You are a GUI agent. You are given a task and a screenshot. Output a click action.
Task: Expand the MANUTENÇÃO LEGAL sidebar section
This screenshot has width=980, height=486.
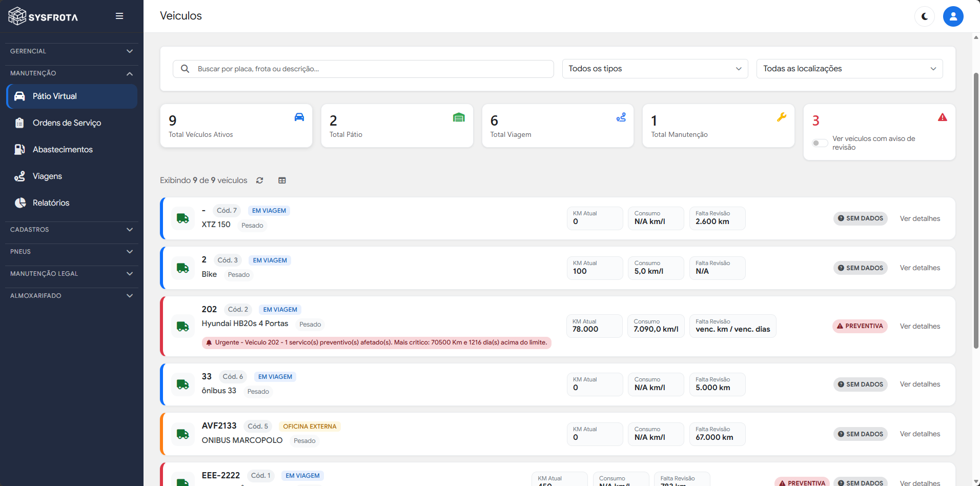(72, 274)
